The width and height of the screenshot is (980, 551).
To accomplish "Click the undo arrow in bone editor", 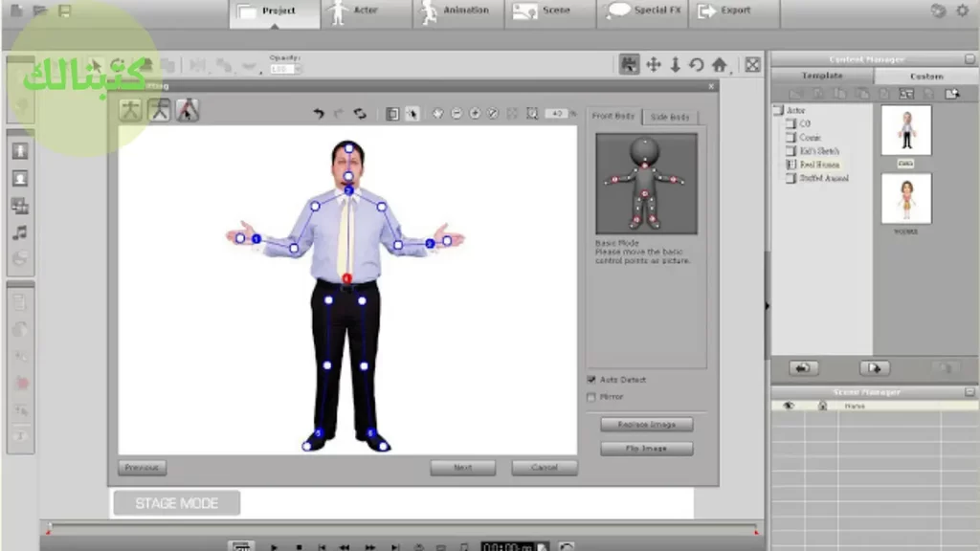I will click(x=319, y=114).
